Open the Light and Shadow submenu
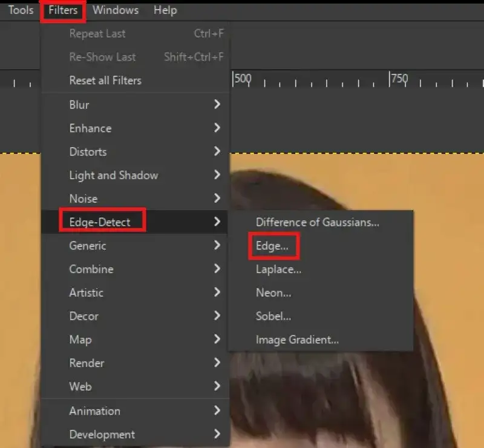This screenshot has height=448, width=484. pyautogui.click(x=113, y=176)
